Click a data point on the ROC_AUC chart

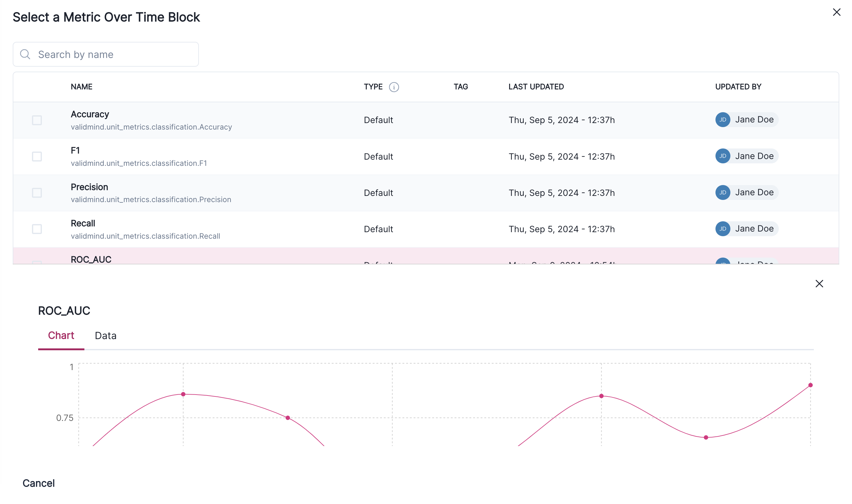pos(182,394)
